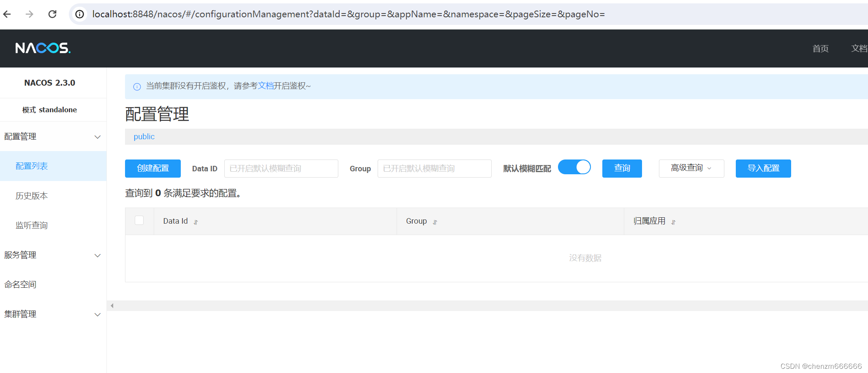The image size is (868, 373).
Task: Click the 集群管理 sidebar menu label
Action: 20,314
